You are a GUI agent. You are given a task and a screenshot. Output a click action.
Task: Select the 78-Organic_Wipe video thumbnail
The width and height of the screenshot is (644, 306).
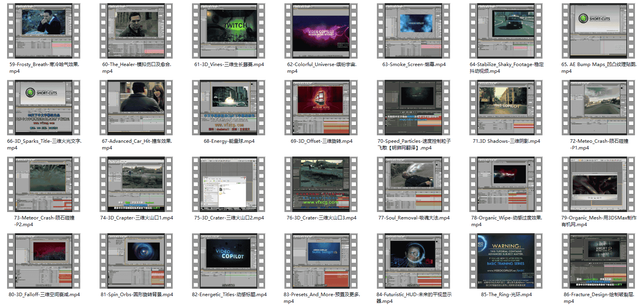(506, 184)
